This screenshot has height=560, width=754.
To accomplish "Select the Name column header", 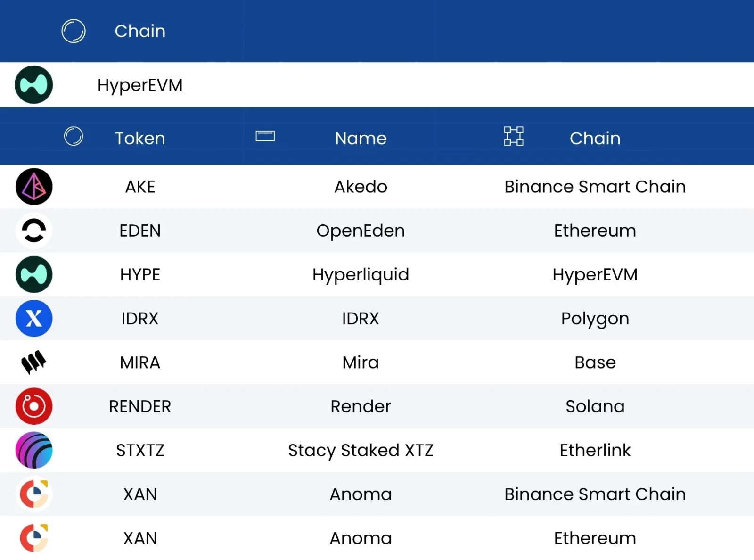I will point(361,138).
